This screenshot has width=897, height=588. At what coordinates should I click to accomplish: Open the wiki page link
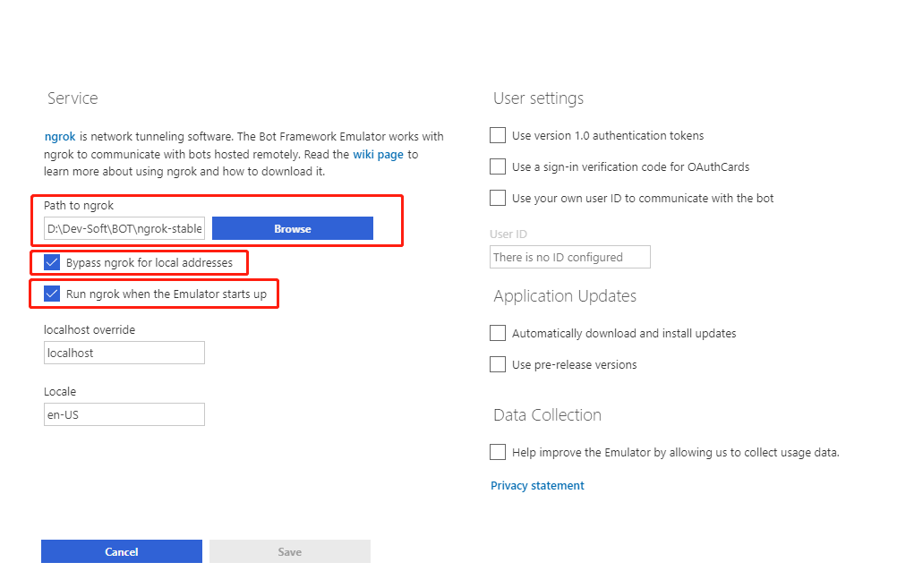(378, 155)
